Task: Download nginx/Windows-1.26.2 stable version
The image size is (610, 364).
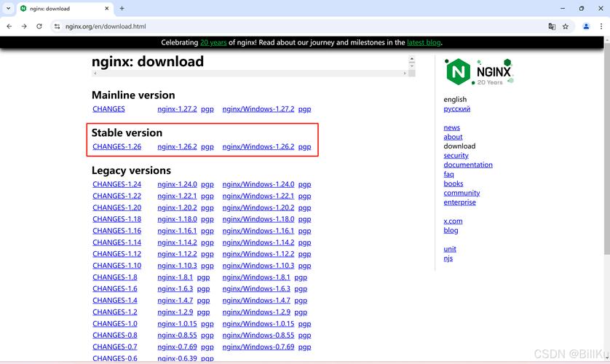Action: tap(258, 147)
